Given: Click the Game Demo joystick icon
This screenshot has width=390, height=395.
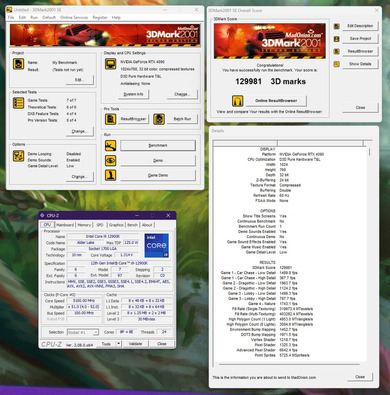Looking at the screenshot, I should point(111,175).
